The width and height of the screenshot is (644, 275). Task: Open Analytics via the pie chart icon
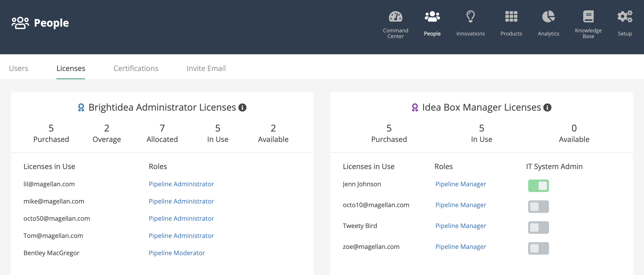click(x=548, y=17)
